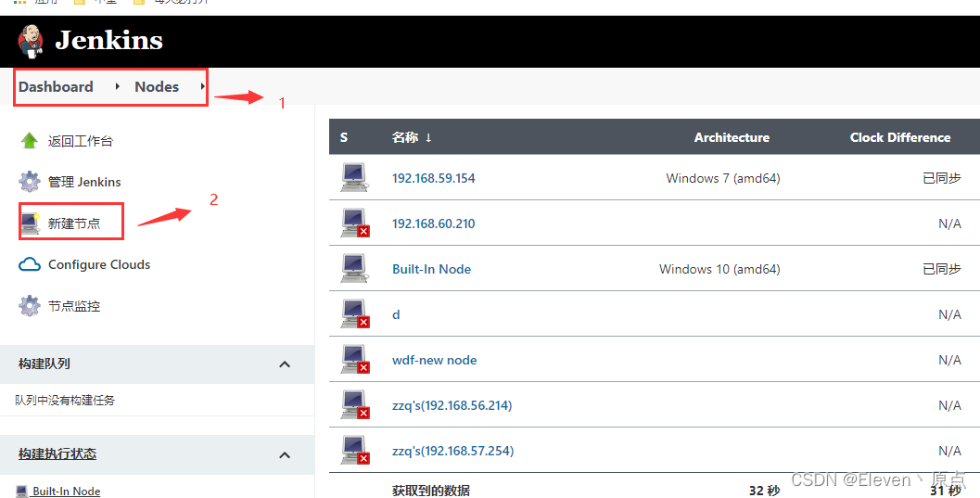The image size is (980, 498).
Task: Click offline computer icon for node d
Action: coord(355,313)
